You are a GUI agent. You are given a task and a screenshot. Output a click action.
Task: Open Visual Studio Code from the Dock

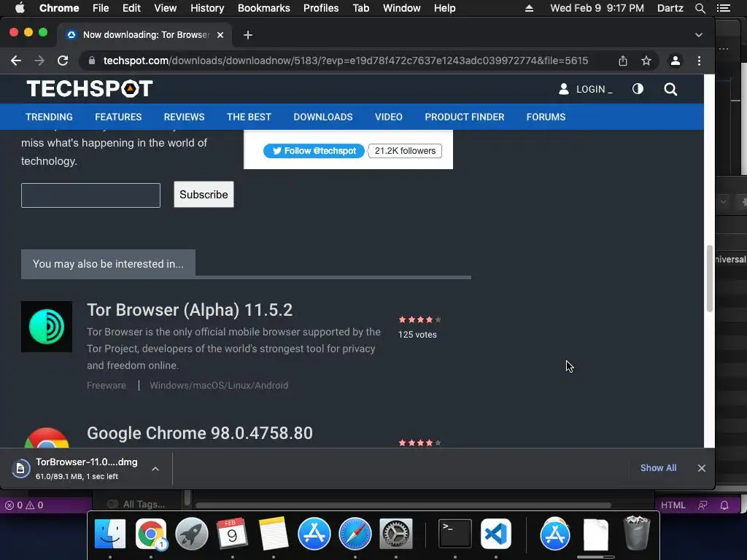coord(496,534)
